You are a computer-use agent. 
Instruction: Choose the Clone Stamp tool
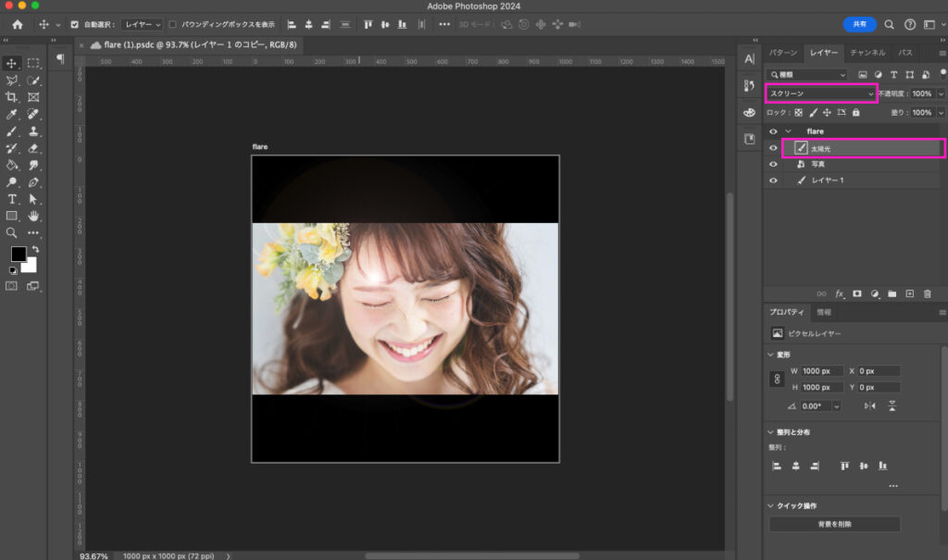pyautogui.click(x=33, y=131)
